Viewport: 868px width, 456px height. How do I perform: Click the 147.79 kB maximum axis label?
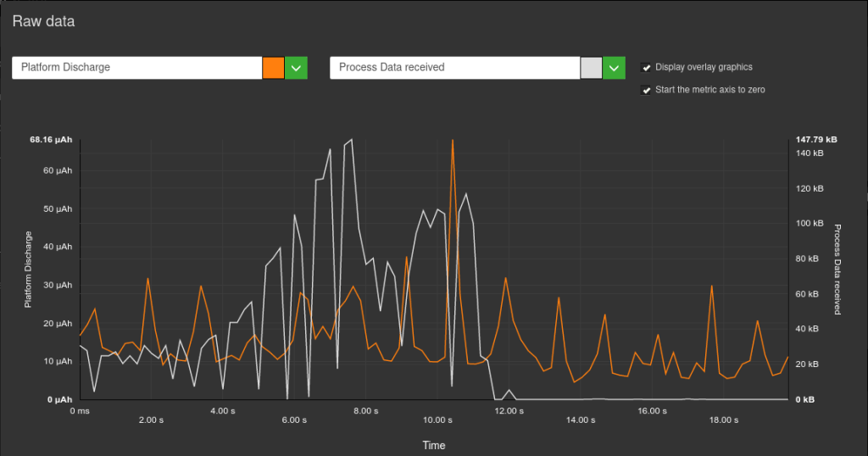816,140
